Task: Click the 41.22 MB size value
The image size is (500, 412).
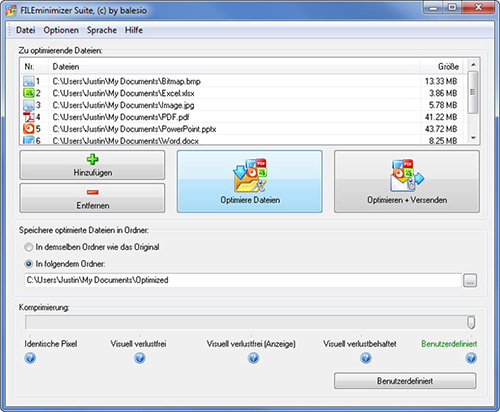Action: click(x=441, y=117)
